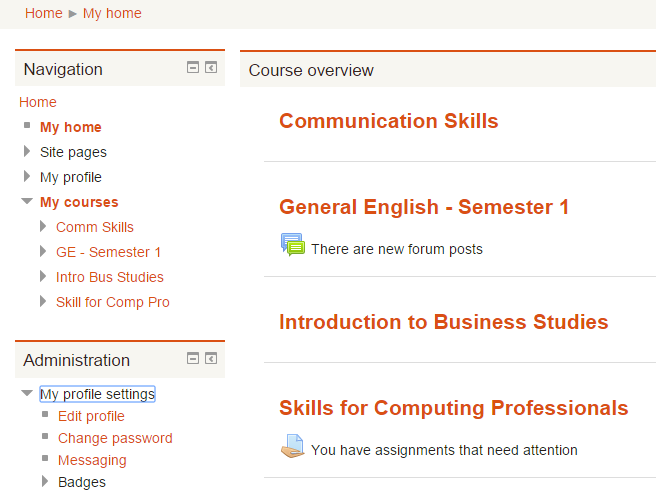Image resolution: width=656 pixels, height=491 pixels.
Task: Expand the My profile arrow
Action: [x=27, y=177]
